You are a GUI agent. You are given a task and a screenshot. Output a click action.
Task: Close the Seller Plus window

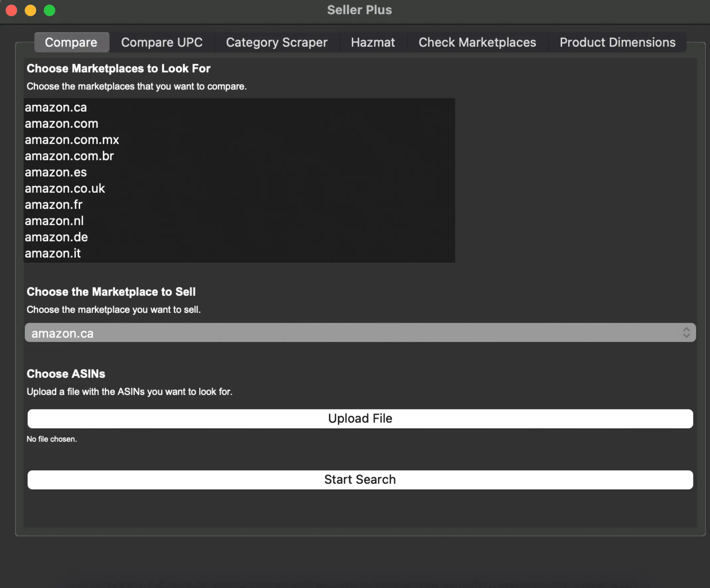point(12,11)
